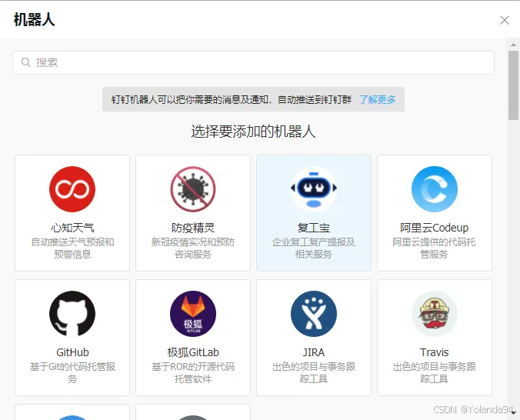Select the 复工宝 robot face icon
This screenshot has width=520, height=420.
pyautogui.click(x=314, y=189)
